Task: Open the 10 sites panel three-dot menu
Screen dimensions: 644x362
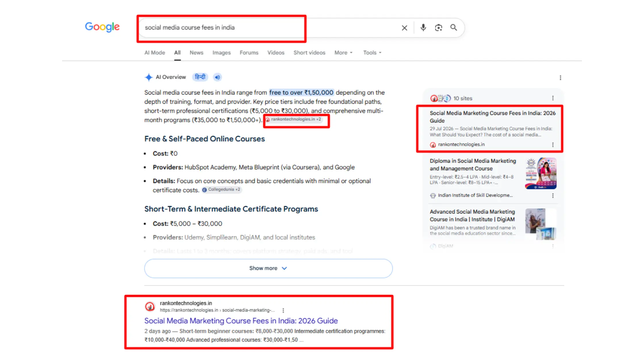Action: pyautogui.click(x=553, y=98)
